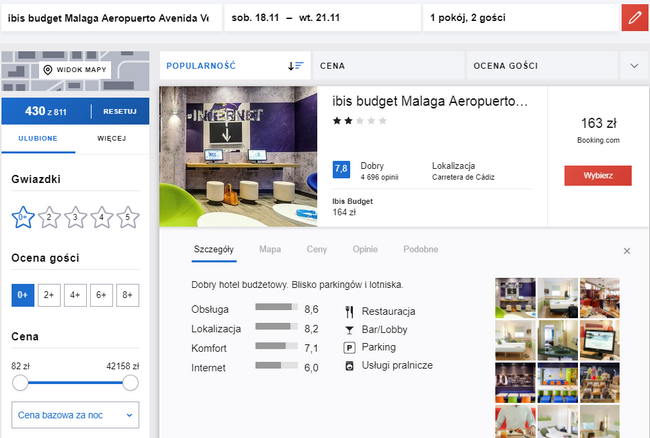Click the 7,8 rating score badge
Viewport: 650px width, 438px height.
pyautogui.click(x=340, y=169)
